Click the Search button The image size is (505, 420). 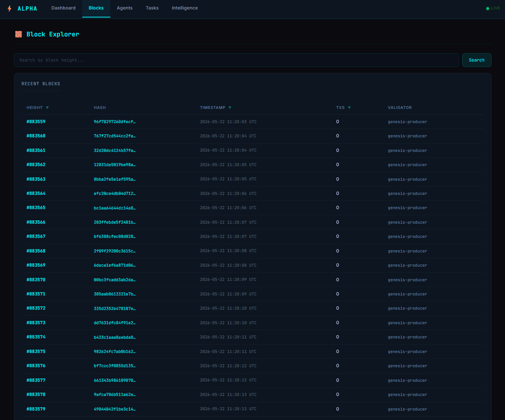click(x=477, y=60)
